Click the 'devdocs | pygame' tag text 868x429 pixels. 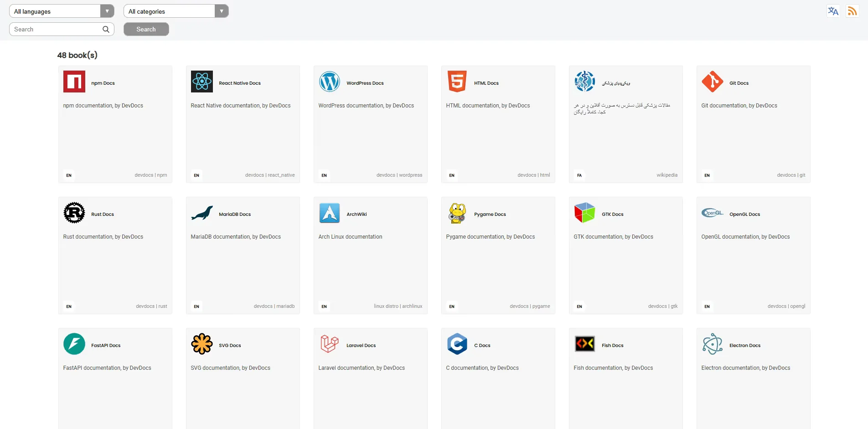(530, 306)
